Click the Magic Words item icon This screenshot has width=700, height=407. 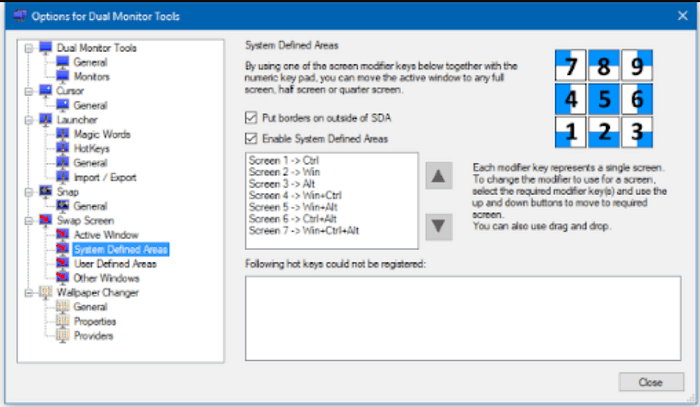pyautogui.click(x=62, y=134)
